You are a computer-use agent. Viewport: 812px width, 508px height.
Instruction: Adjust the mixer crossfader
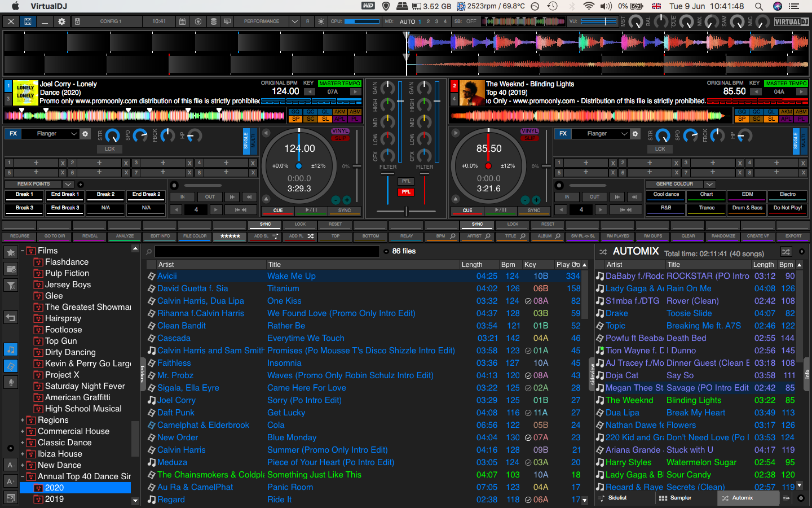pyautogui.click(x=406, y=211)
